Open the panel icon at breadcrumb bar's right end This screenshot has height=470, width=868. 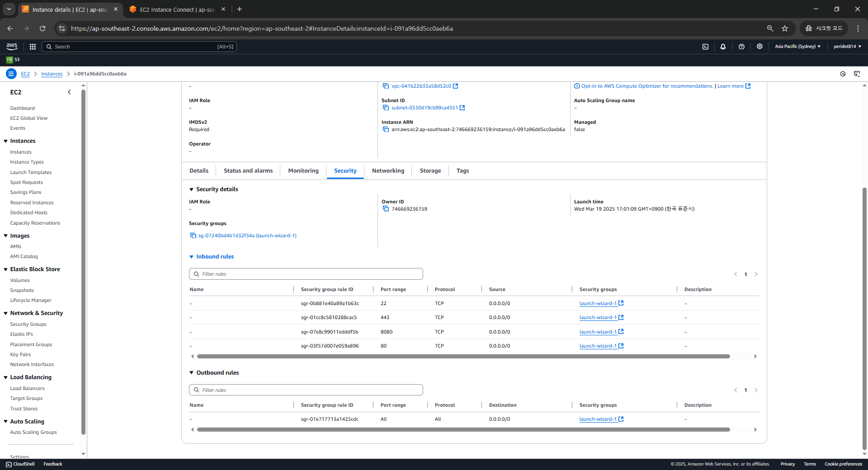pyautogui.click(x=857, y=74)
